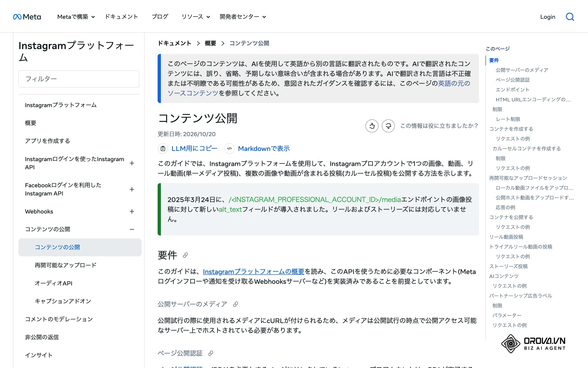
Task: Open オーディオAPI sidebar item
Action: tap(54, 283)
